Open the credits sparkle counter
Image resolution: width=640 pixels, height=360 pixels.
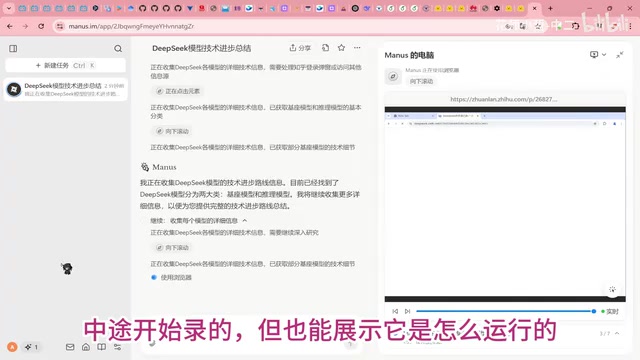[31, 347]
